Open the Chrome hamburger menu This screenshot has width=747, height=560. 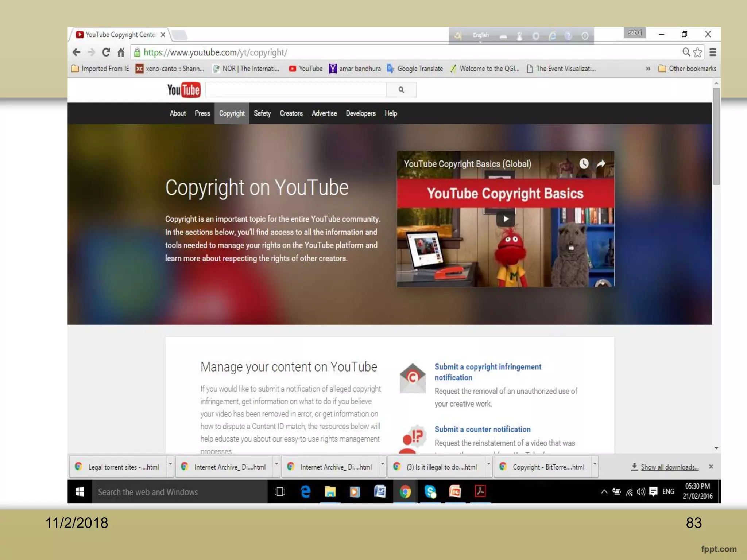point(712,52)
